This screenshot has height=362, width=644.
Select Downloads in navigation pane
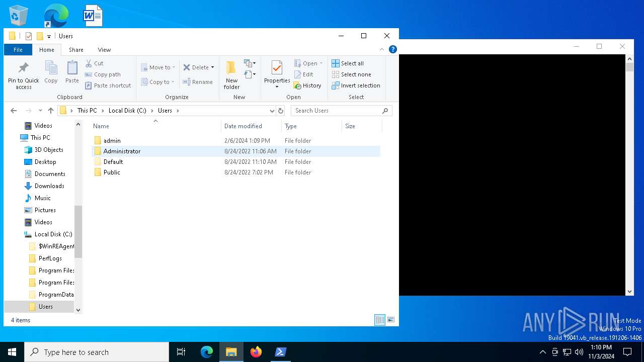pyautogui.click(x=49, y=186)
